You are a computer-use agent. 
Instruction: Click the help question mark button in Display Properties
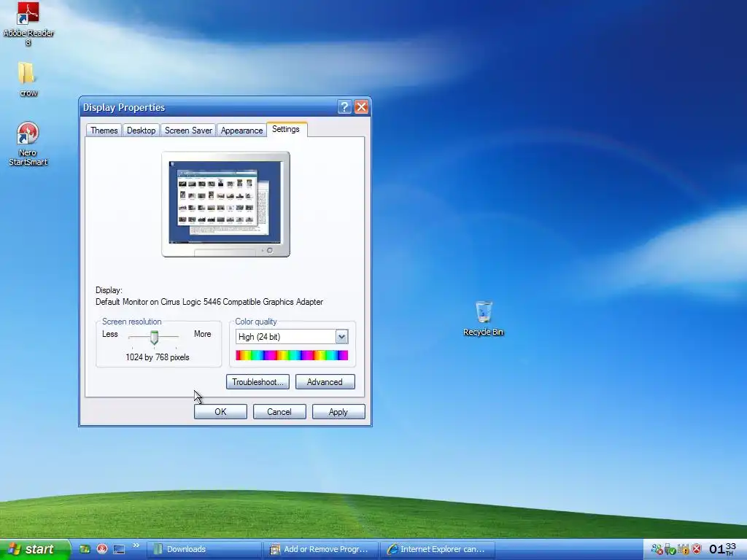coord(344,107)
